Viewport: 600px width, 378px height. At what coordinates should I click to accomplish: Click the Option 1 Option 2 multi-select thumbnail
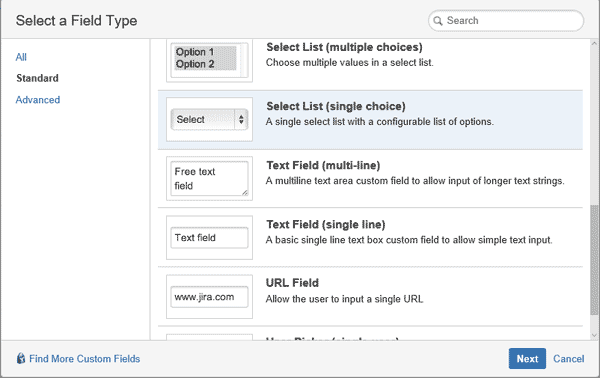(x=209, y=60)
